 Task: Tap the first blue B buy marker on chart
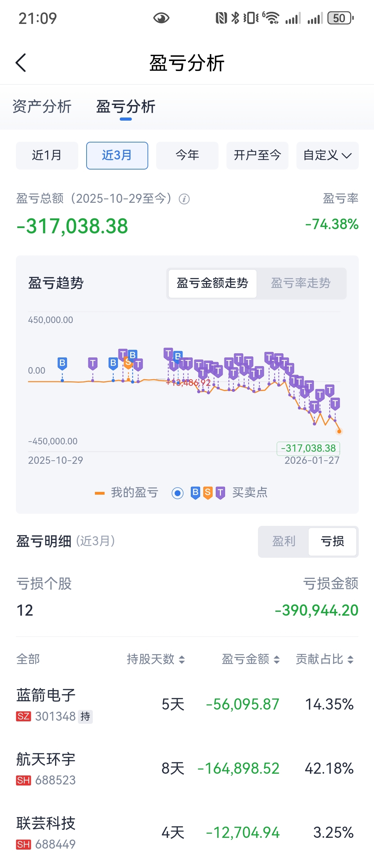pyautogui.click(x=62, y=363)
